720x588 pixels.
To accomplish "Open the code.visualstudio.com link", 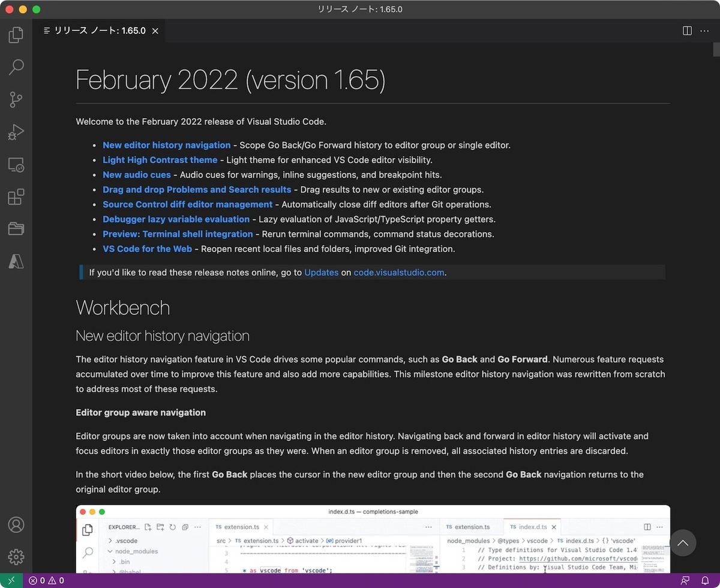I will click(399, 272).
